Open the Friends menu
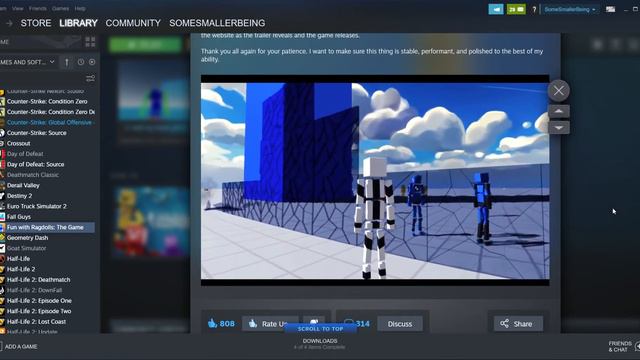This screenshot has height=360, width=640. 38,8
